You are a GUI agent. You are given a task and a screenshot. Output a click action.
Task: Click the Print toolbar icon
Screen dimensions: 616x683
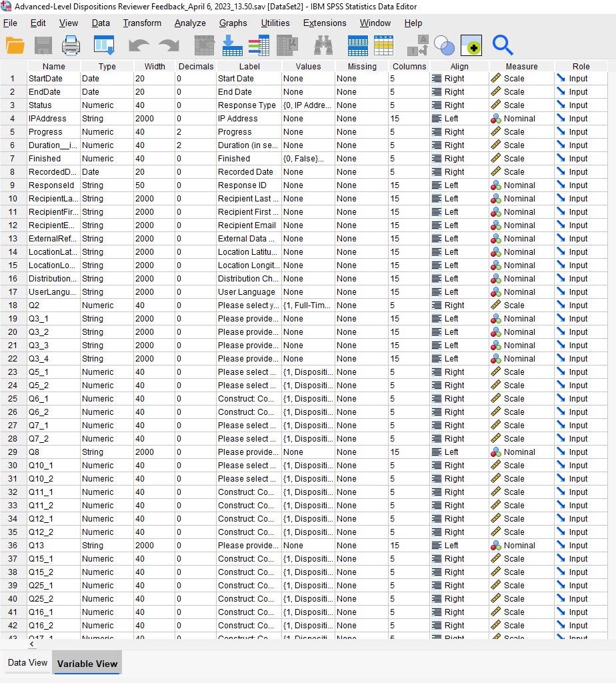pyautogui.click(x=71, y=46)
